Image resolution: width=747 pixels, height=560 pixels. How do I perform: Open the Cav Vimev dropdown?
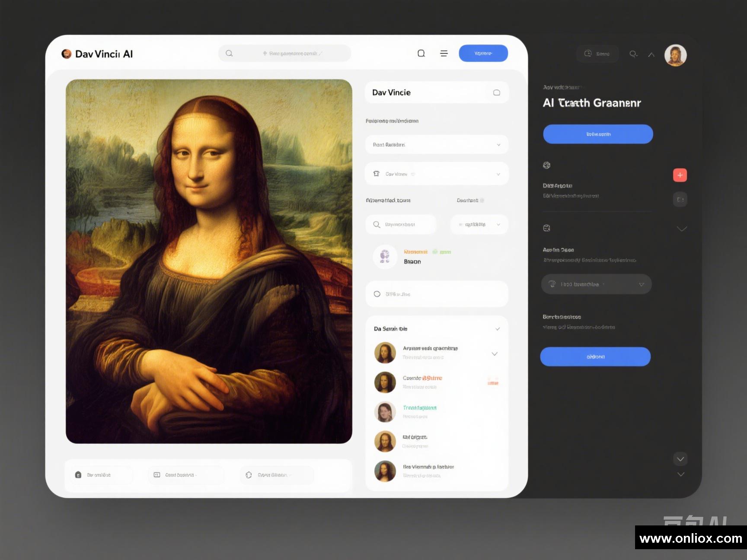(x=437, y=174)
